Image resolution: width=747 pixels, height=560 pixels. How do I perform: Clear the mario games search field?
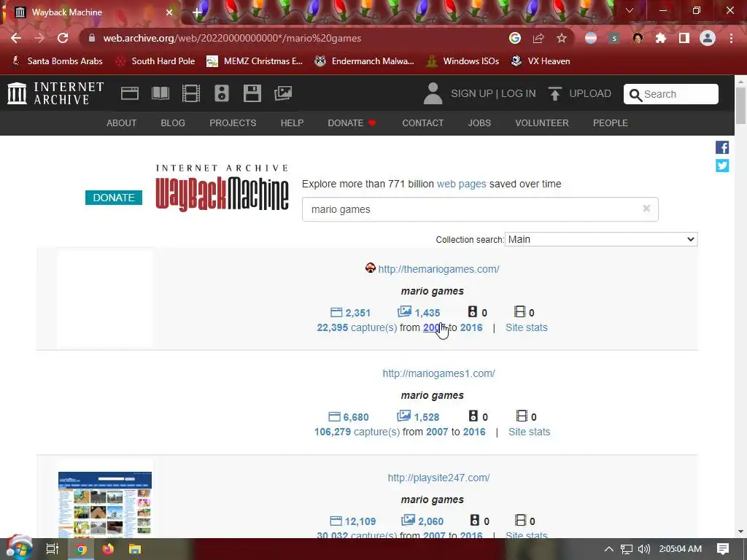tap(646, 209)
